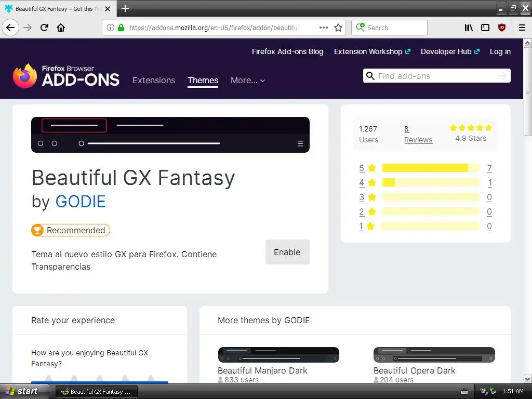Open the 8 Reviews link
532x399 pixels.
pos(418,135)
